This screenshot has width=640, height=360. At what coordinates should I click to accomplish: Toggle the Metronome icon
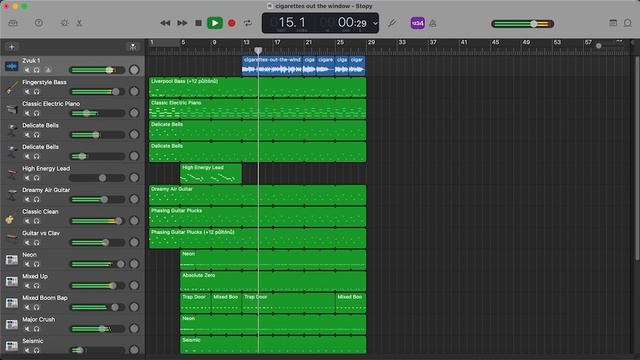pos(433,23)
